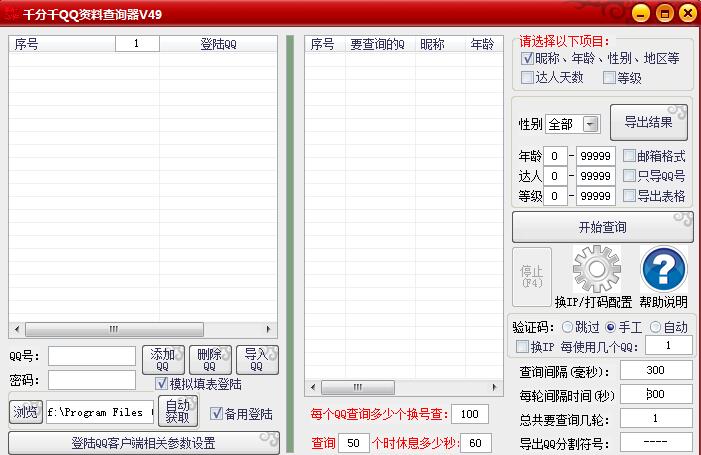Click the 导出QQ分割符号 field
Viewport: 701px width, 455px height.
(x=656, y=442)
